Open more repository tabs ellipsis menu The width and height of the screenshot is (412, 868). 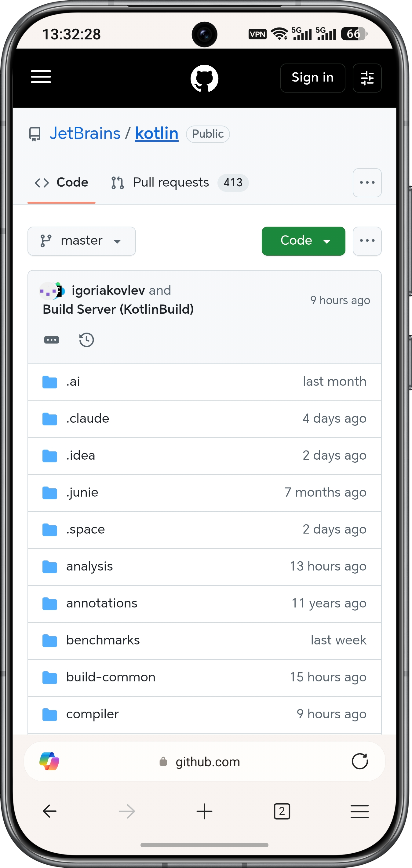point(367,183)
